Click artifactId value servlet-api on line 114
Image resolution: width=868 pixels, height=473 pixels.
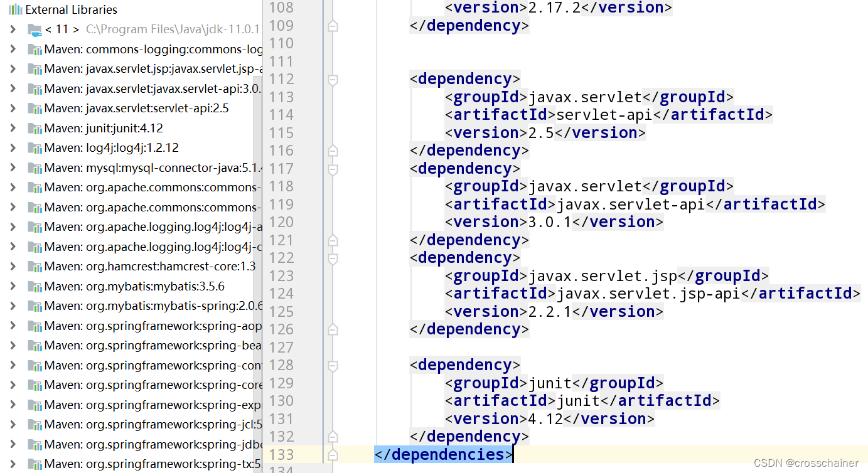coord(604,115)
